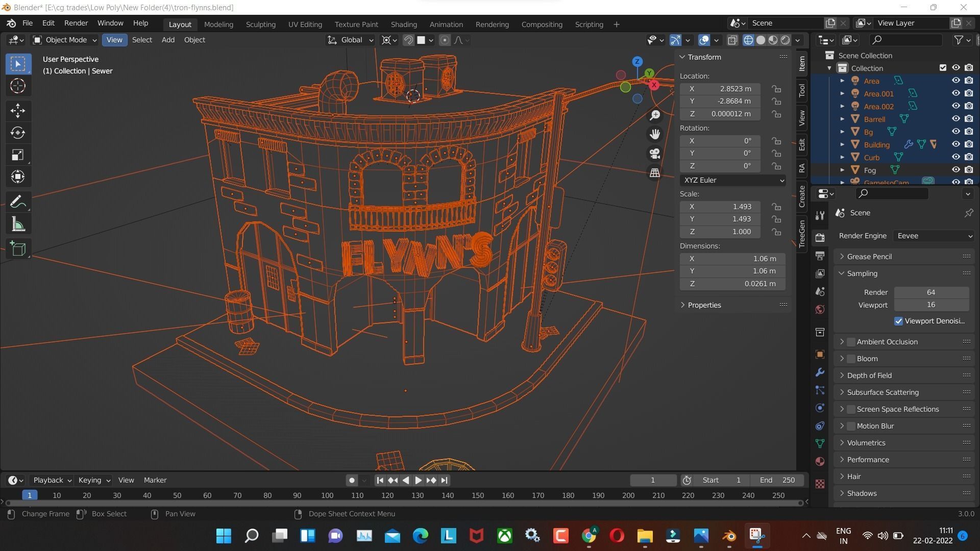This screenshot has height=551, width=980.
Task: Open the Render menu
Action: [x=76, y=23]
